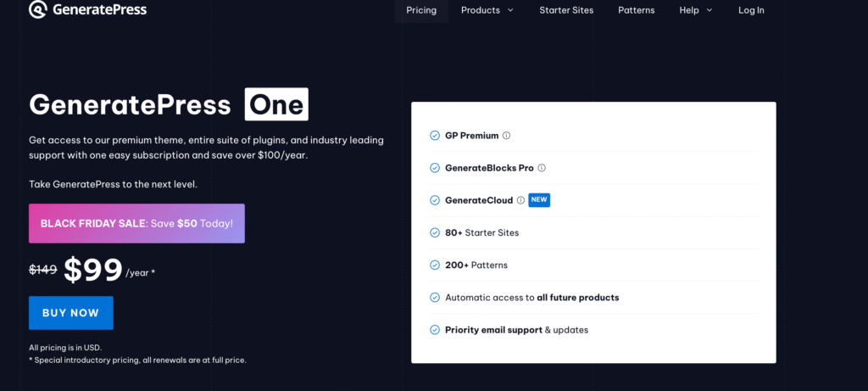Expand the Products menu chevron
868x391 pixels.
pos(510,10)
